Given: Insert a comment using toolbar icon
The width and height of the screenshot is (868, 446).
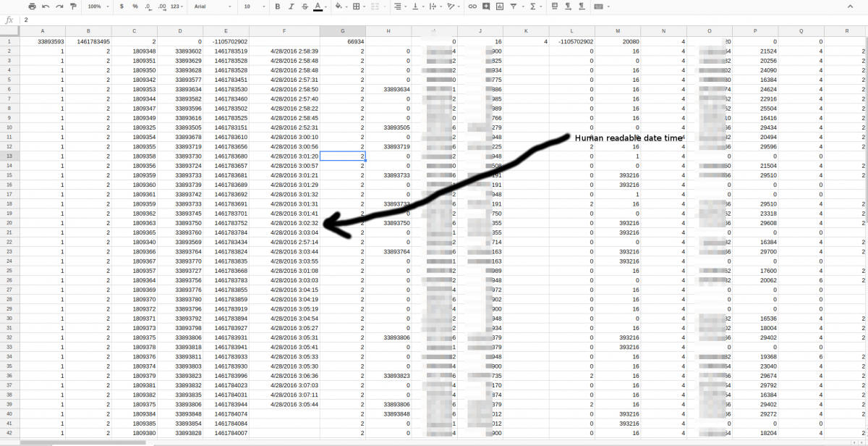Looking at the screenshot, I should pos(486,6).
